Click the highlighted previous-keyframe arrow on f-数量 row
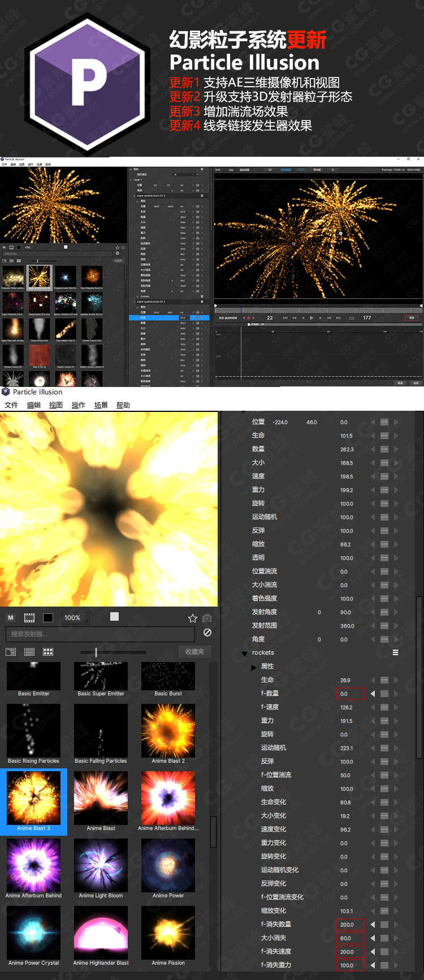Screen dimensions: 424x980 pos(373,694)
